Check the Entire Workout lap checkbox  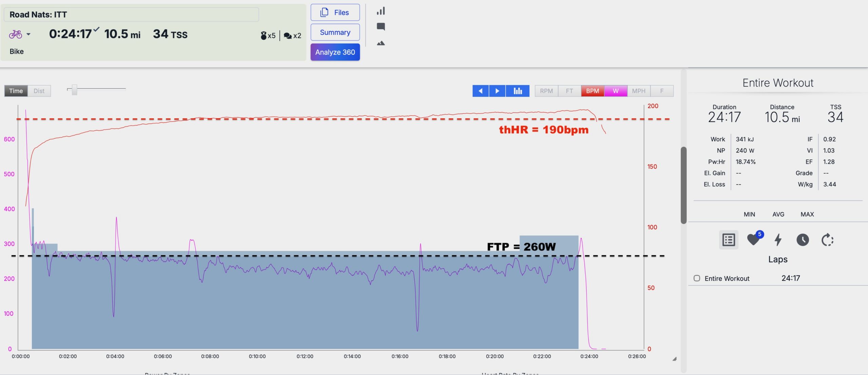(x=697, y=278)
